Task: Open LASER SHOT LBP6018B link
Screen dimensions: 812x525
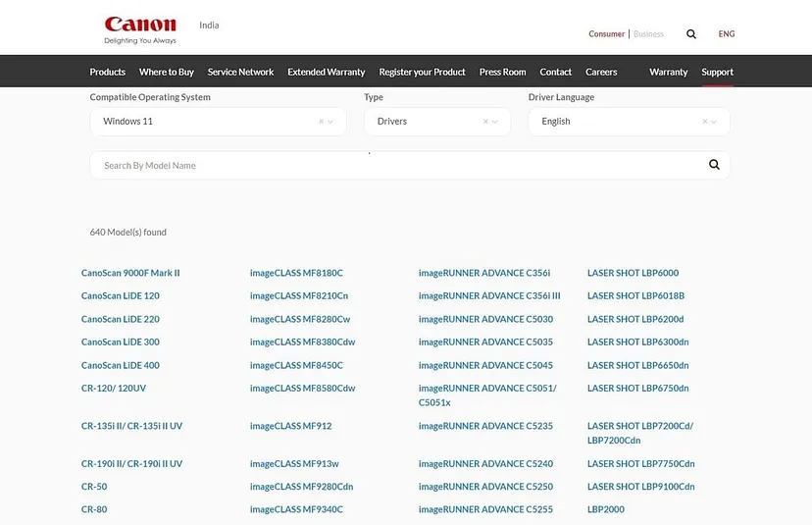Action: [635, 295]
